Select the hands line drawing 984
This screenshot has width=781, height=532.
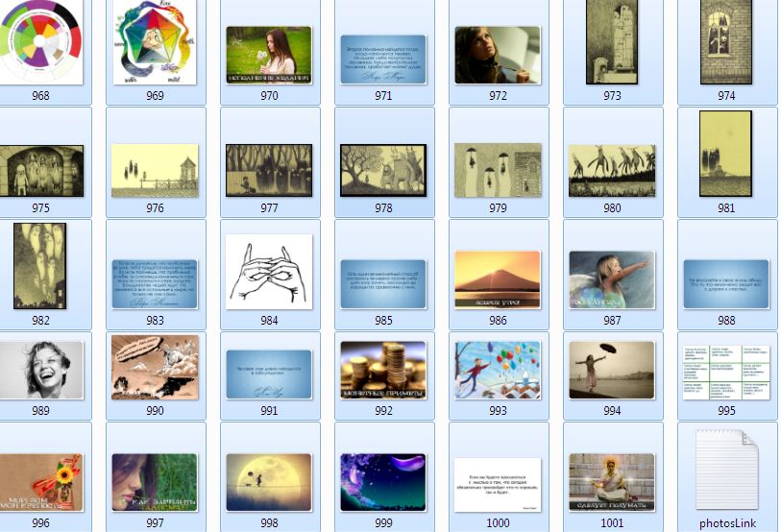(x=269, y=272)
